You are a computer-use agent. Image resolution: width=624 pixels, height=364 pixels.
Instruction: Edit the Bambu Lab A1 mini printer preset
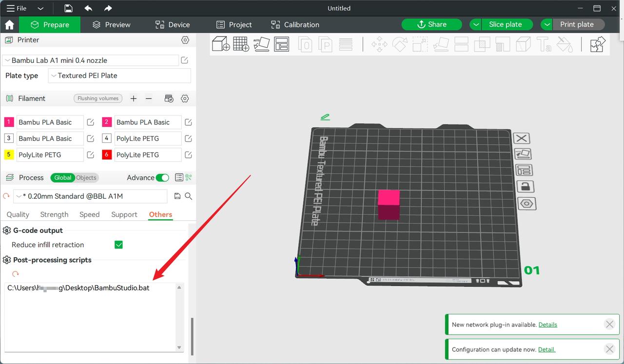(185, 60)
